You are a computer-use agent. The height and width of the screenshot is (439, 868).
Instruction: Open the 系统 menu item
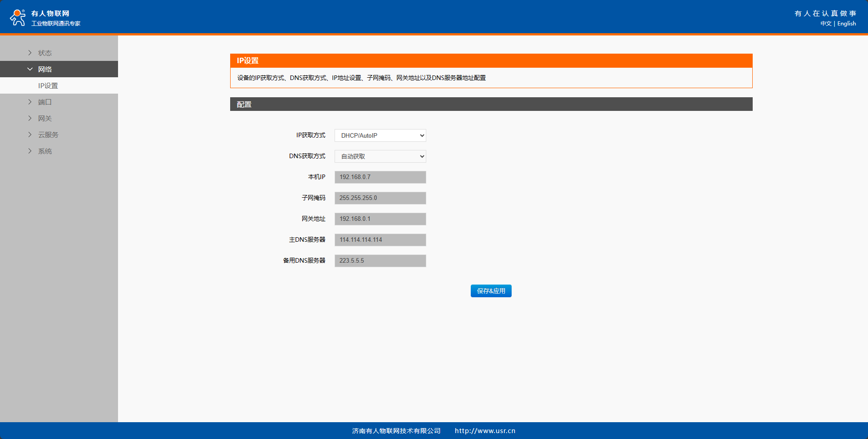pyautogui.click(x=45, y=151)
